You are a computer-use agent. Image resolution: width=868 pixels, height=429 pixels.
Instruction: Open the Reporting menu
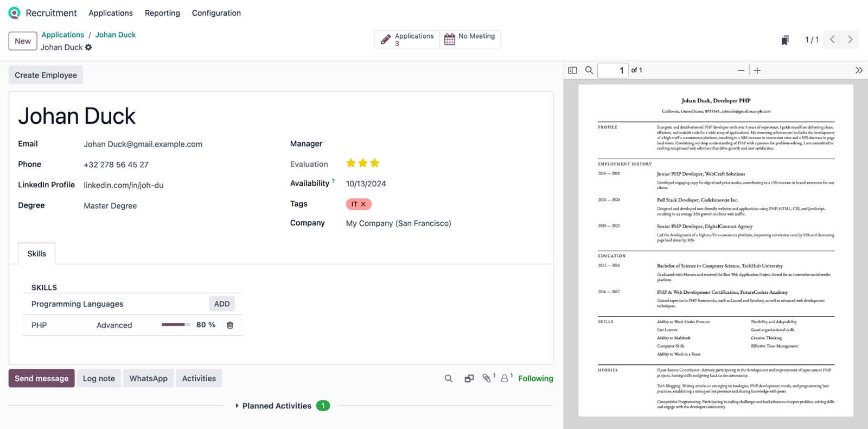pyautogui.click(x=162, y=13)
